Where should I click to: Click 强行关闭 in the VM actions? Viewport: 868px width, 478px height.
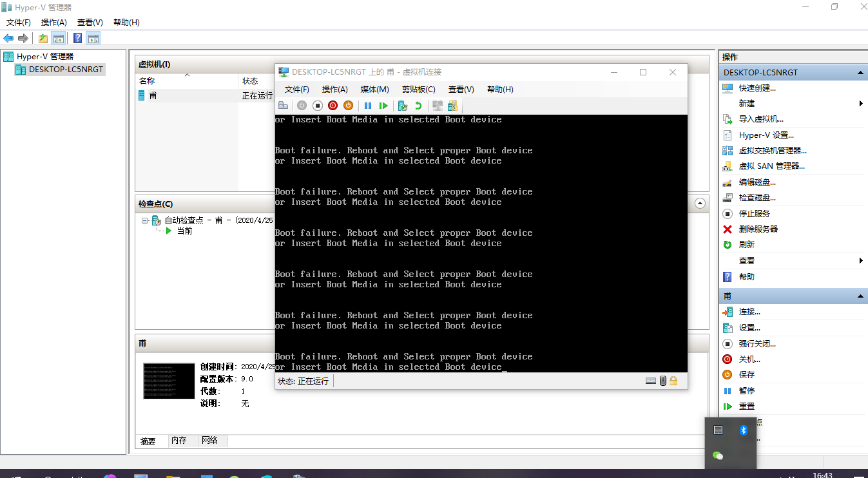(x=757, y=344)
